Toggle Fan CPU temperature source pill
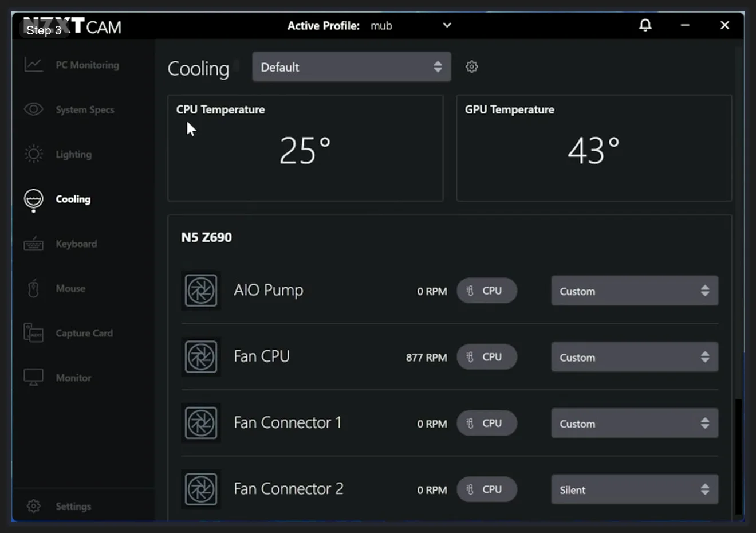 coord(486,357)
